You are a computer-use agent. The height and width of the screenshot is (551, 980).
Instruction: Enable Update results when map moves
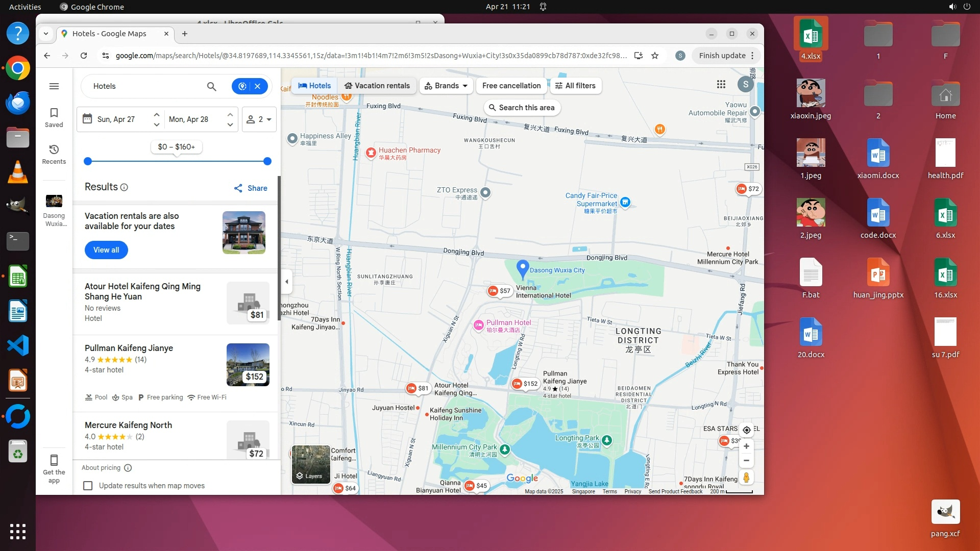click(88, 486)
